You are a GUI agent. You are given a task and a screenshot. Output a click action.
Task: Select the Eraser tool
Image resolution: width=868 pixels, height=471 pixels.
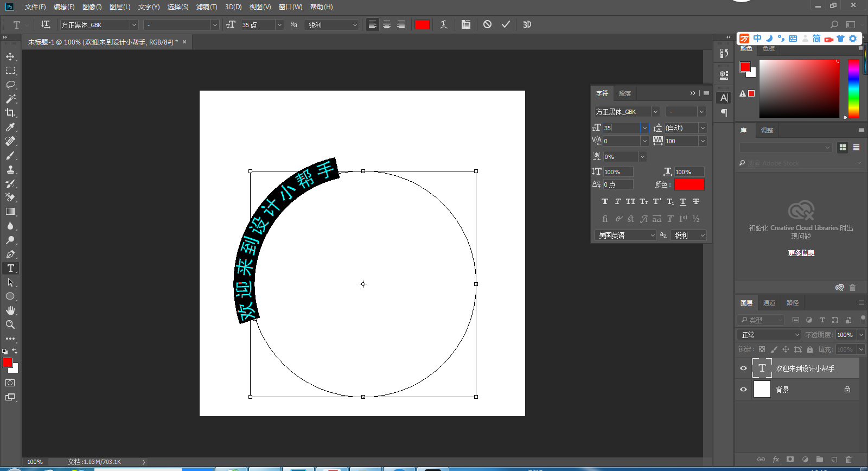point(10,198)
